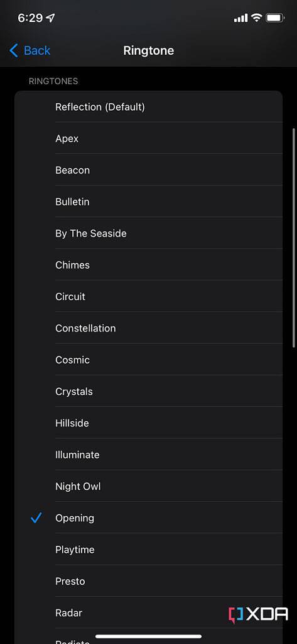This screenshot has width=297, height=644.
Task: Set ringtone to Constellation
Action: pyautogui.click(x=148, y=328)
